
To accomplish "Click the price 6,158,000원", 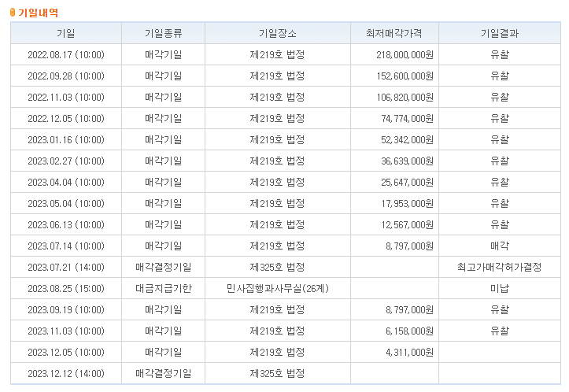I will 410,331.
